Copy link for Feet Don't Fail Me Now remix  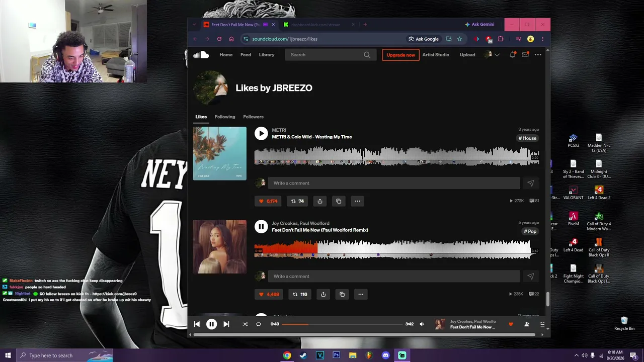(342, 294)
